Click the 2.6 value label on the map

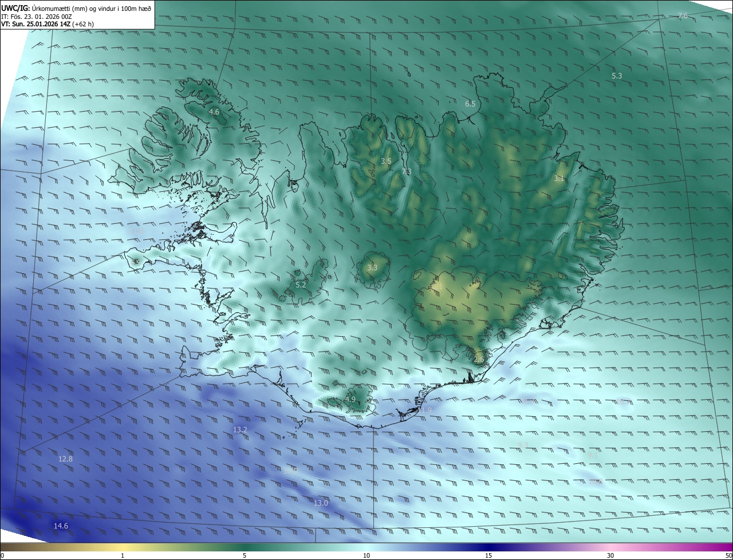coord(479,360)
